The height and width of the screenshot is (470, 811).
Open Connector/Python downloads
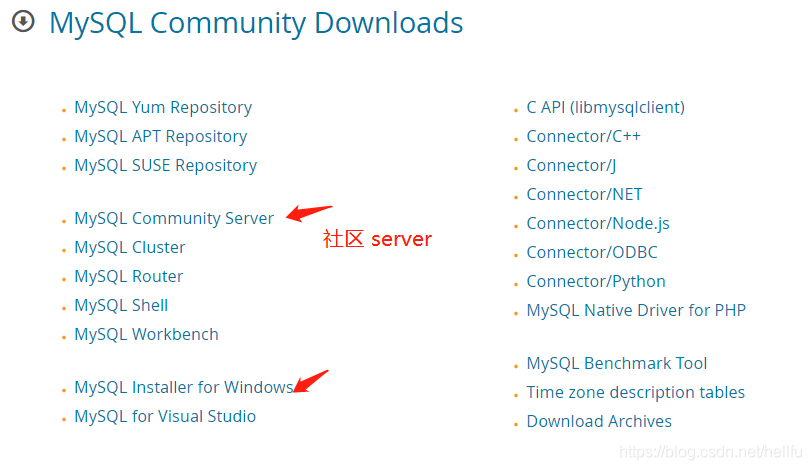[x=596, y=281]
